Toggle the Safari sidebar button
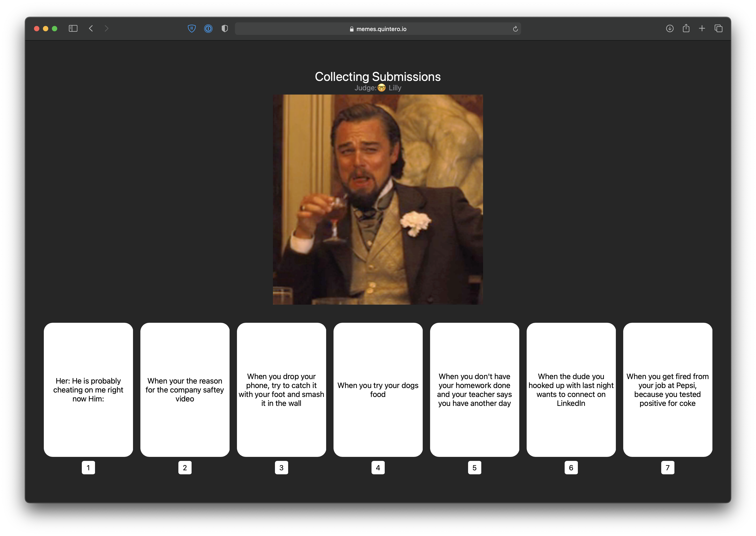The image size is (756, 536). (x=73, y=29)
